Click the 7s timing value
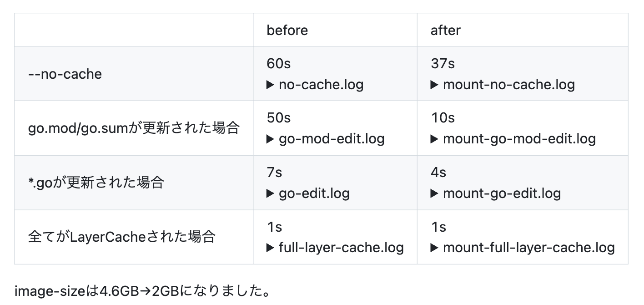 pos(274,172)
